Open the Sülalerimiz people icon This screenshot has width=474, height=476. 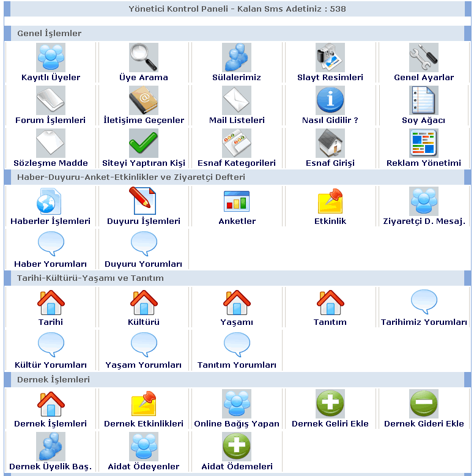click(x=237, y=58)
